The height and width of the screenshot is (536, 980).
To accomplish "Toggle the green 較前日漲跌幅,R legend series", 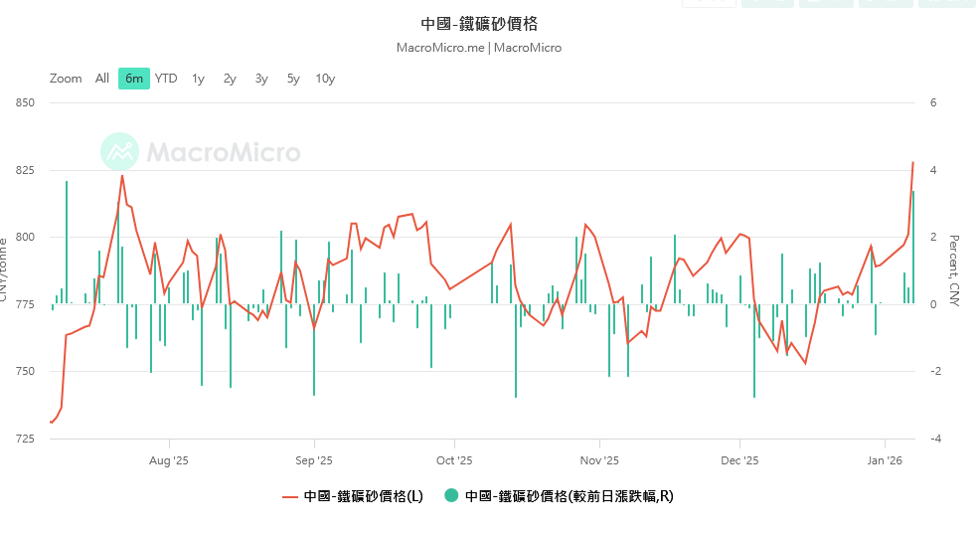I will point(560,496).
